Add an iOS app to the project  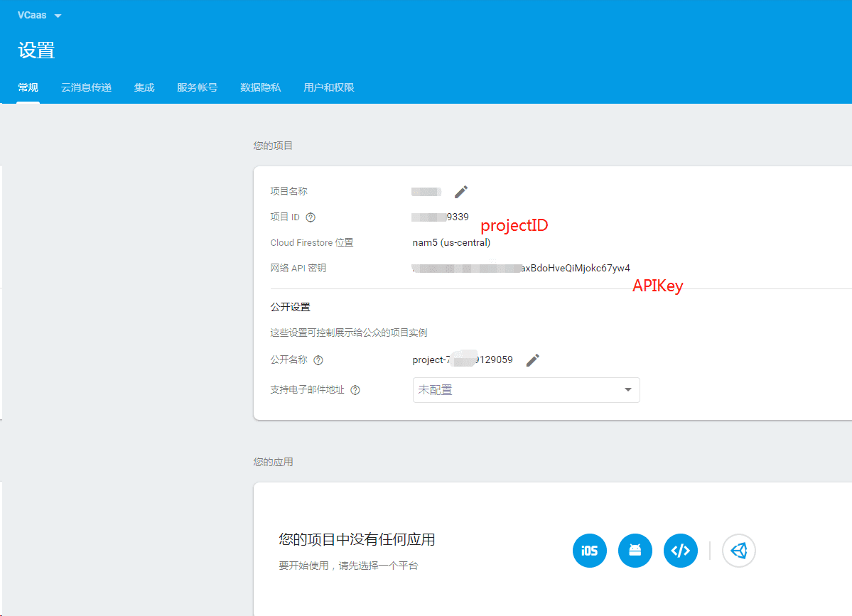pos(589,551)
